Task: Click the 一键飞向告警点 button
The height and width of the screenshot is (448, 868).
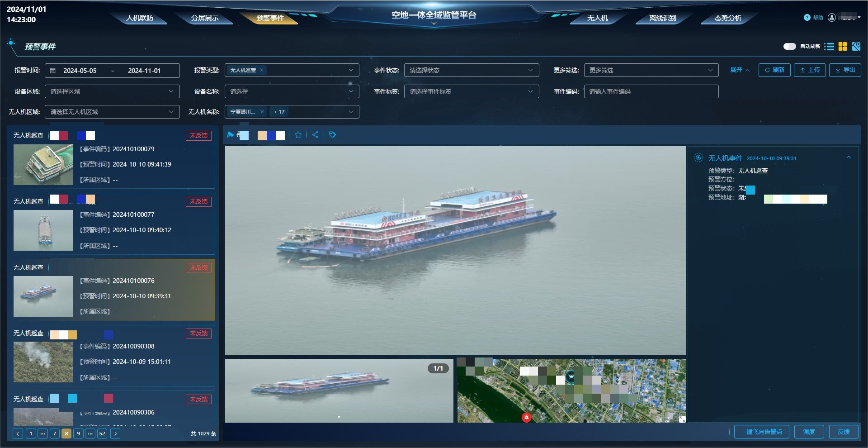Action: click(x=761, y=432)
